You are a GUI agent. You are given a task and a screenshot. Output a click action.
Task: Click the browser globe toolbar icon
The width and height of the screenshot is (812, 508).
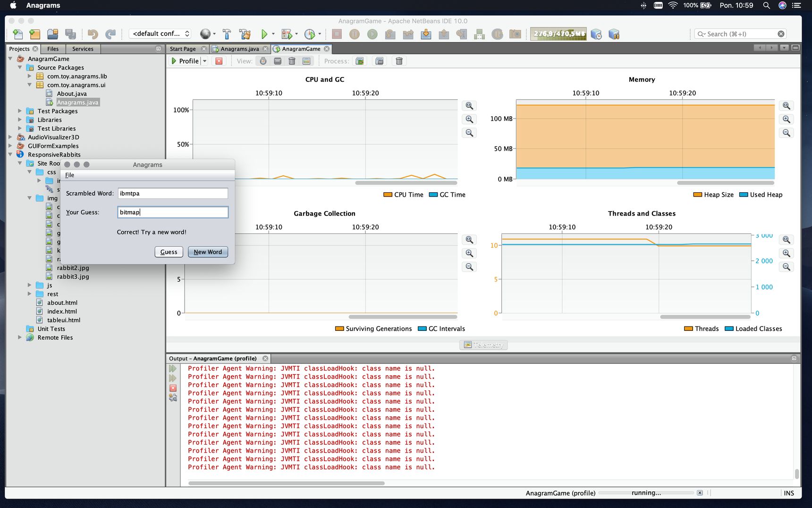tap(205, 34)
